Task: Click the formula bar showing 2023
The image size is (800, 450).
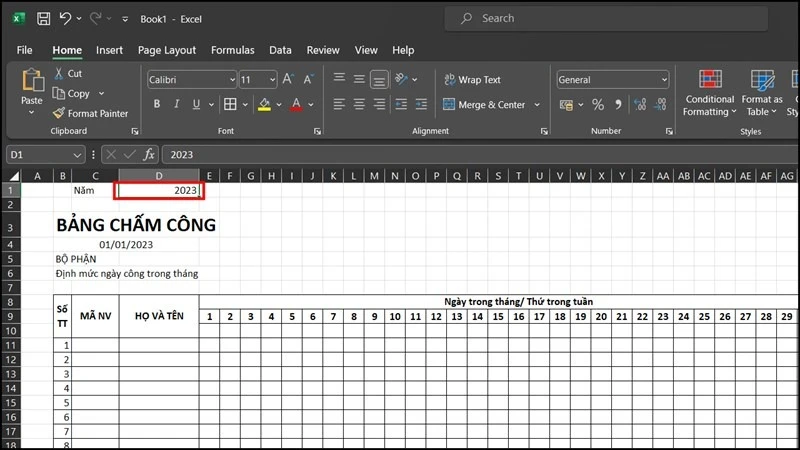Action: click(481, 155)
